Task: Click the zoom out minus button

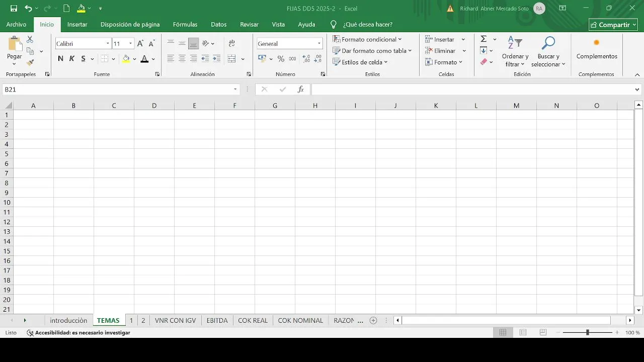Action: 557,332
